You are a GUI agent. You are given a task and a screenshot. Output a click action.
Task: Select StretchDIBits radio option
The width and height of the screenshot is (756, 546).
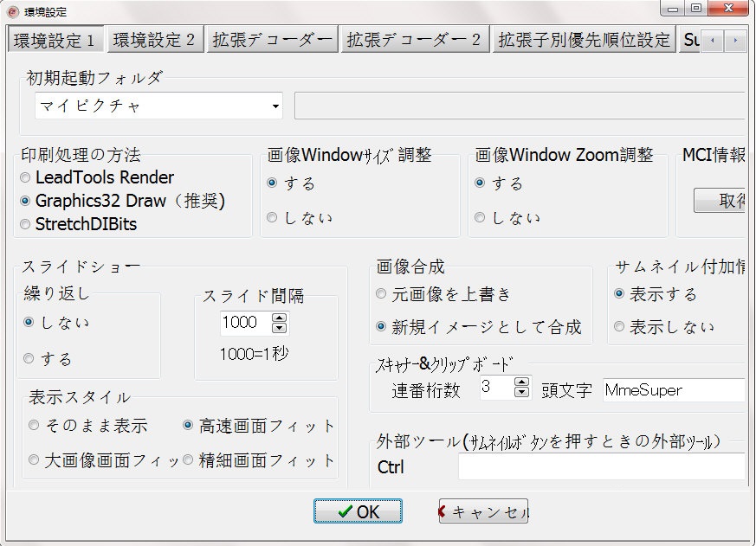25,224
